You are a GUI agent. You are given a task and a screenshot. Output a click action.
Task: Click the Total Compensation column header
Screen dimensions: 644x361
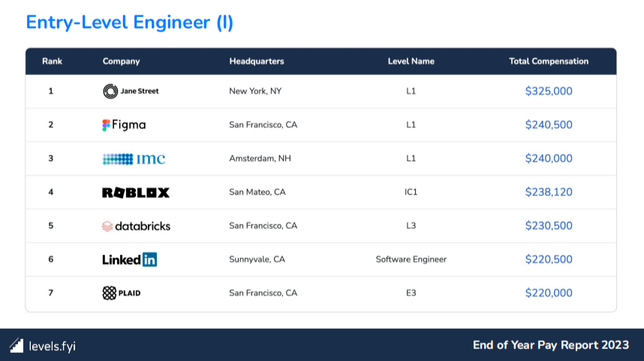549,62
